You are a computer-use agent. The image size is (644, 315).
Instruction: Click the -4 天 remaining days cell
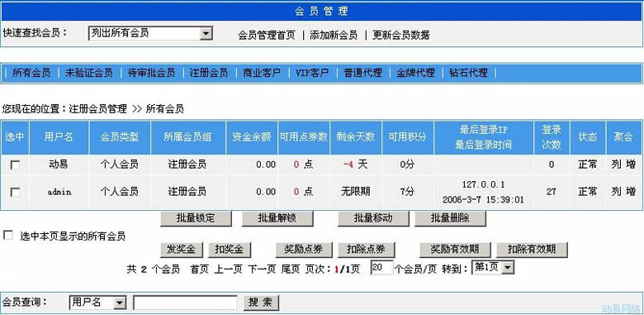click(355, 165)
